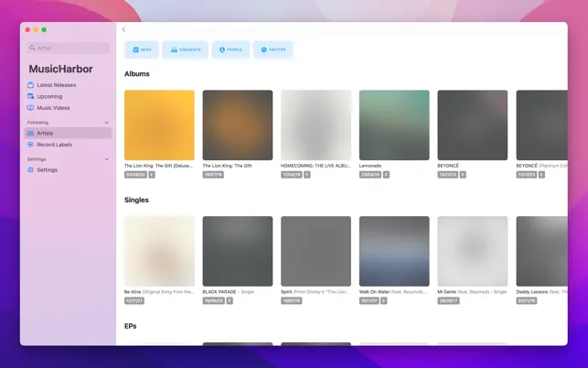Click the 'HOMECOMING: THE LIVE ALBU...' title text
The height and width of the screenshot is (368, 588).
315,166
